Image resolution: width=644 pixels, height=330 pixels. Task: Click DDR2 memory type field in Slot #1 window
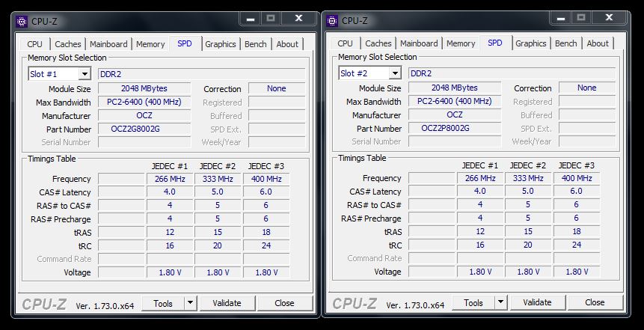pos(202,74)
